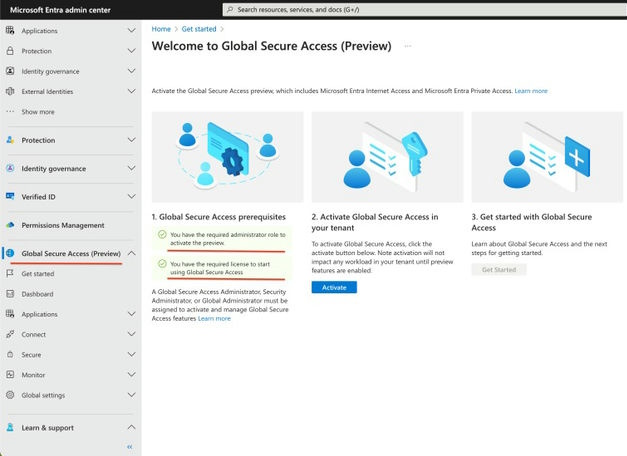This screenshot has height=456, width=627.
Task: Expand the bold Protection section chevron
Action: pos(131,140)
